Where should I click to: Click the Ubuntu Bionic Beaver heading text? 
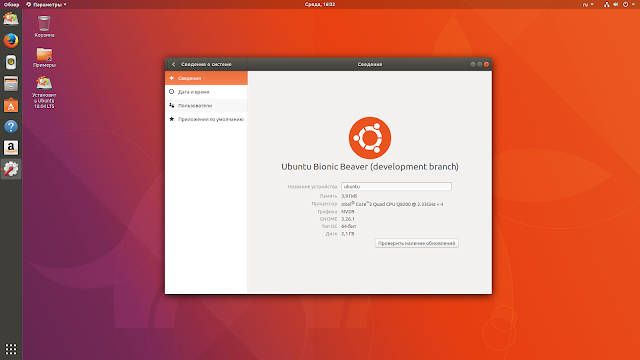click(370, 167)
